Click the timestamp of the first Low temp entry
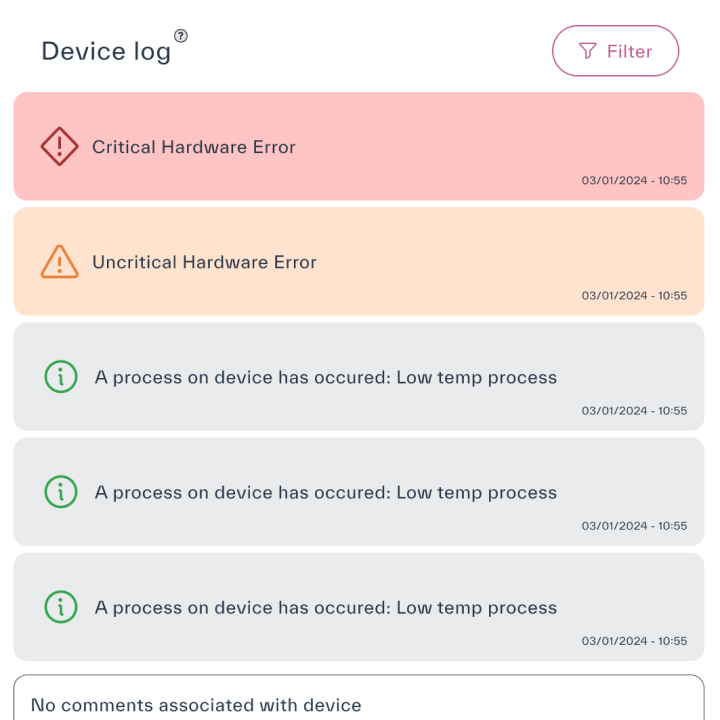720x720 pixels. [x=634, y=411]
